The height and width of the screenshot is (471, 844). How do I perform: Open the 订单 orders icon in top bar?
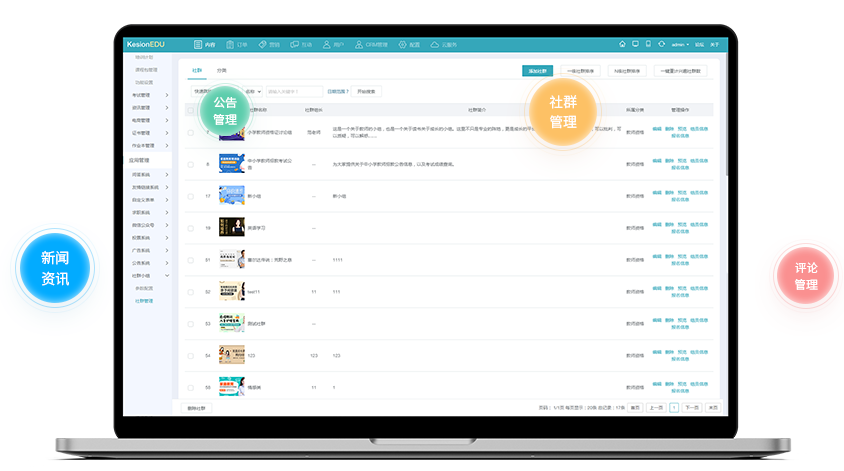(231, 45)
